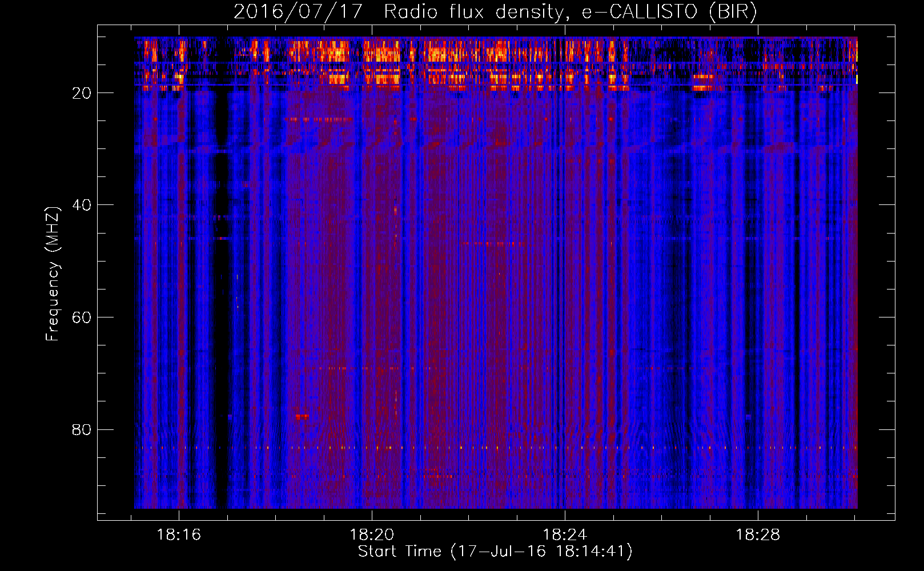The height and width of the screenshot is (571, 924).
Task: Click the 18:24 time tick label
Action: pyautogui.click(x=565, y=535)
